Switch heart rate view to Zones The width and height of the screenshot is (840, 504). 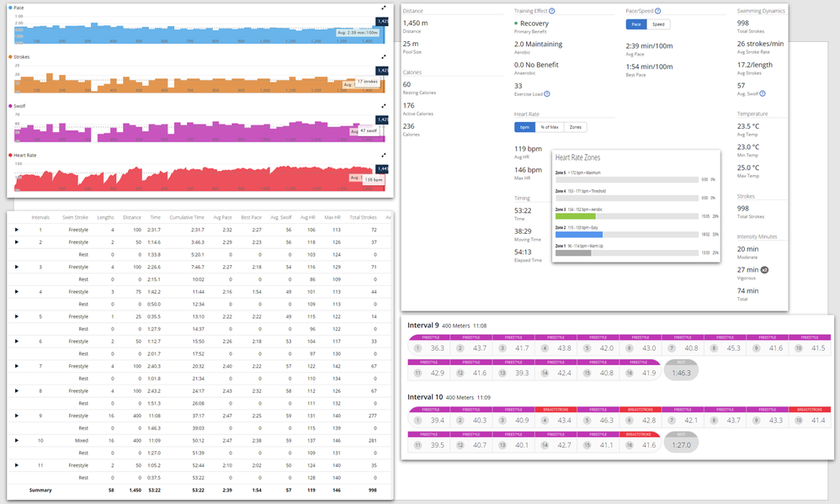576,127
